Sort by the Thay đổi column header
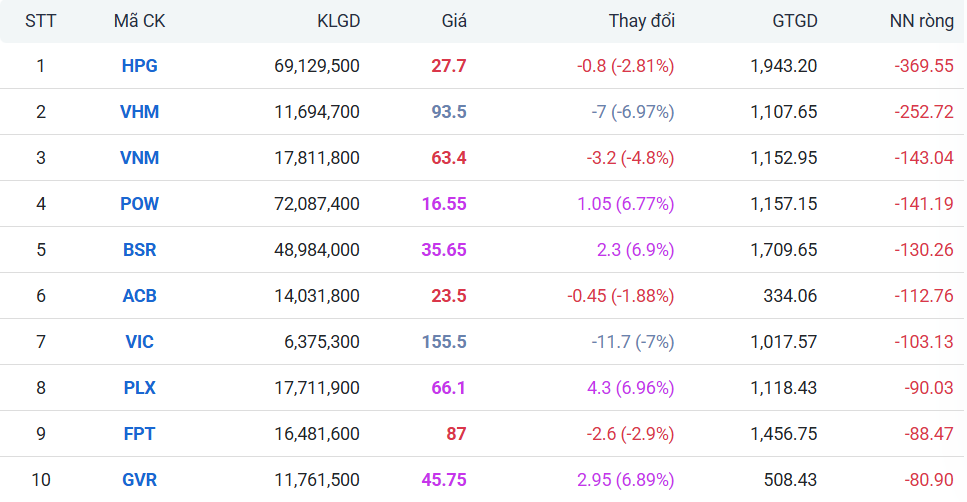Viewport: 967px width, 502px height. coord(641,21)
